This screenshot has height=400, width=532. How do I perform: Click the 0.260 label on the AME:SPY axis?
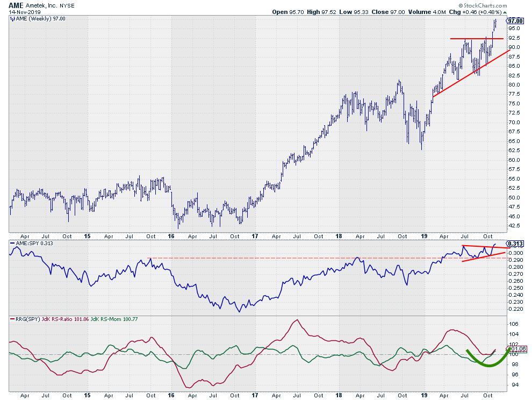coord(515,281)
